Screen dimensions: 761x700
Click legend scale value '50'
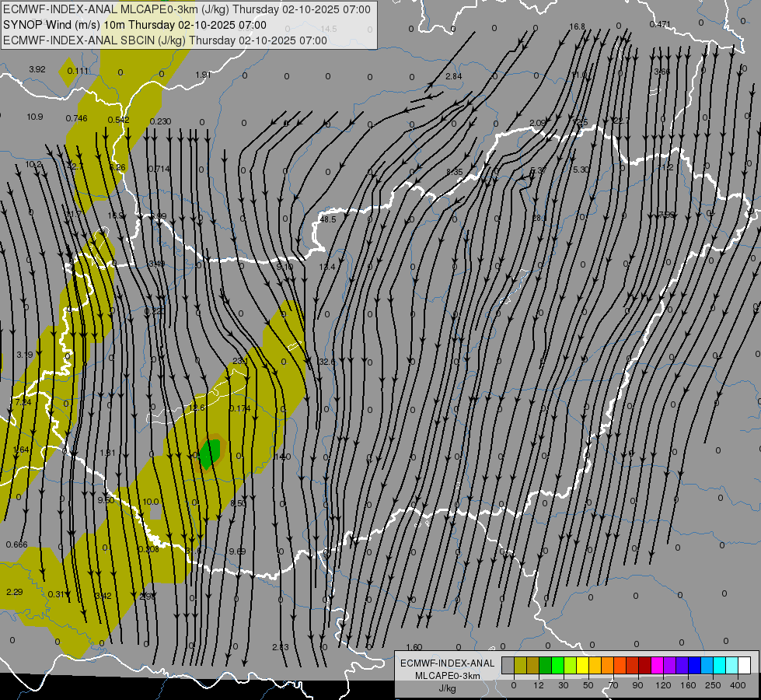click(x=588, y=685)
